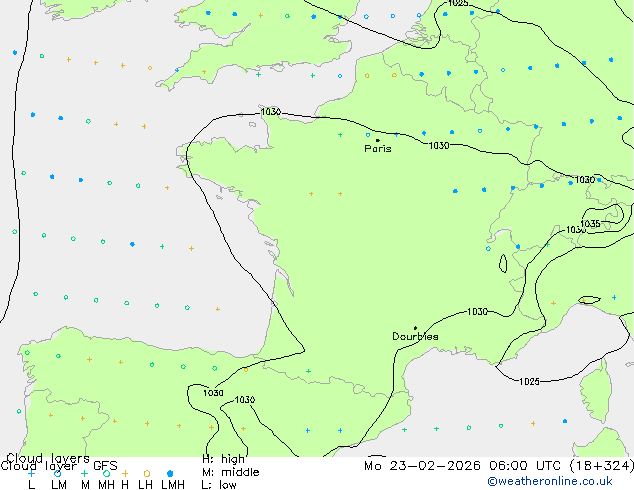This screenshot has width=634, height=490.
Task: Click the '1035' isobar pressure label
Action: click(x=590, y=224)
